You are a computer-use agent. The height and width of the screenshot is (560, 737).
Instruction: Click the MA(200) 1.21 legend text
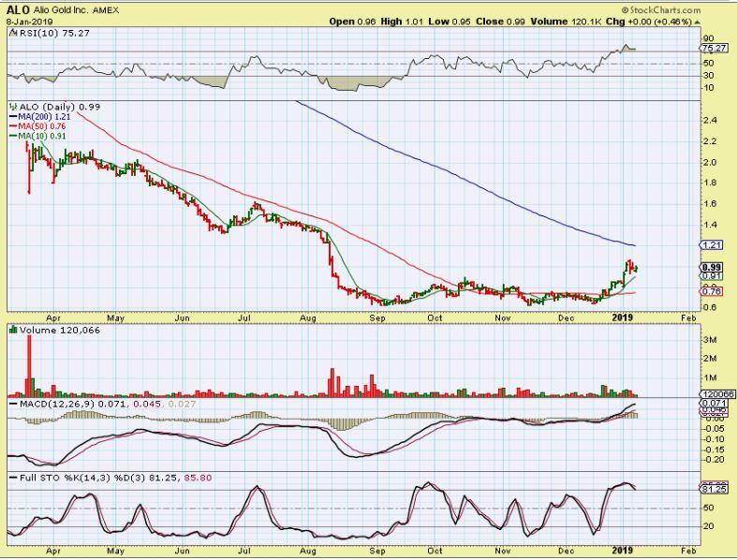(x=44, y=117)
